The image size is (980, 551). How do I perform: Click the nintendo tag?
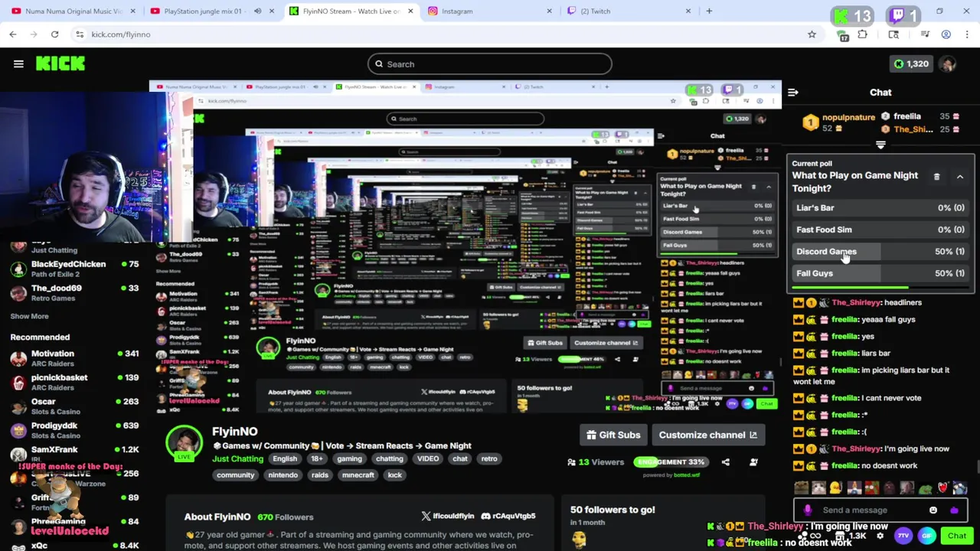283,475
